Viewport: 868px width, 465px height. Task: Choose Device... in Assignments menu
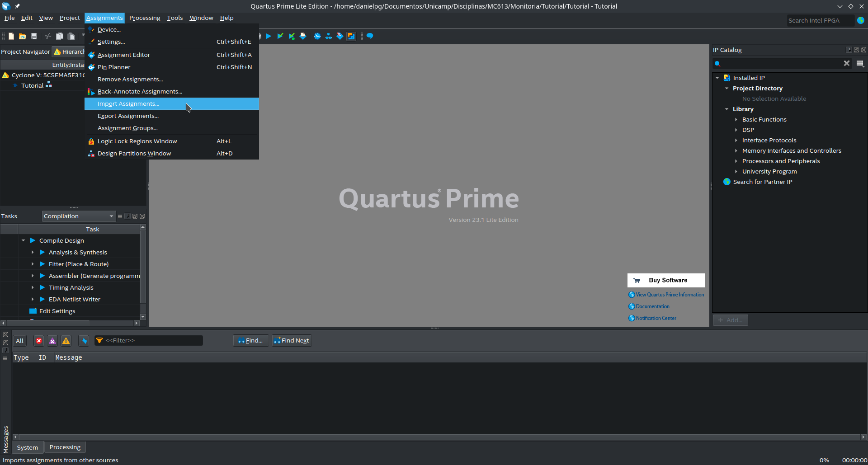pos(172,30)
